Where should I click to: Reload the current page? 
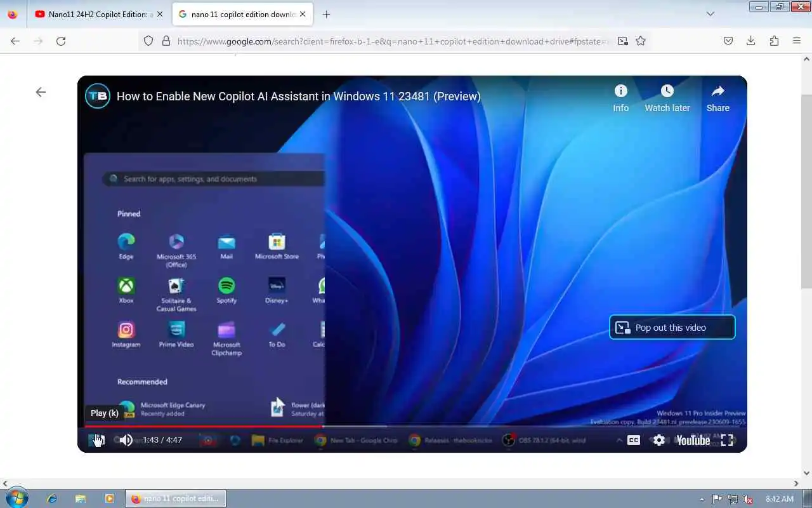pyautogui.click(x=61, y=41)
